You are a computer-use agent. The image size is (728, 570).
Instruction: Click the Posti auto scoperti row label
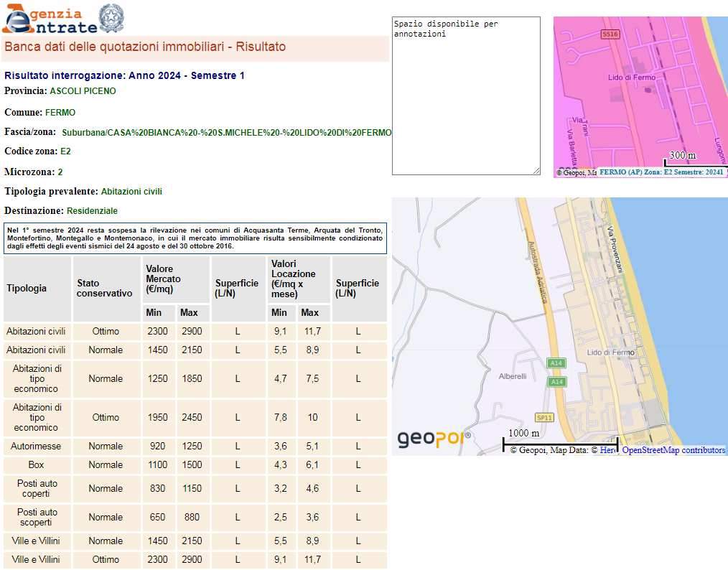[37, 518]
